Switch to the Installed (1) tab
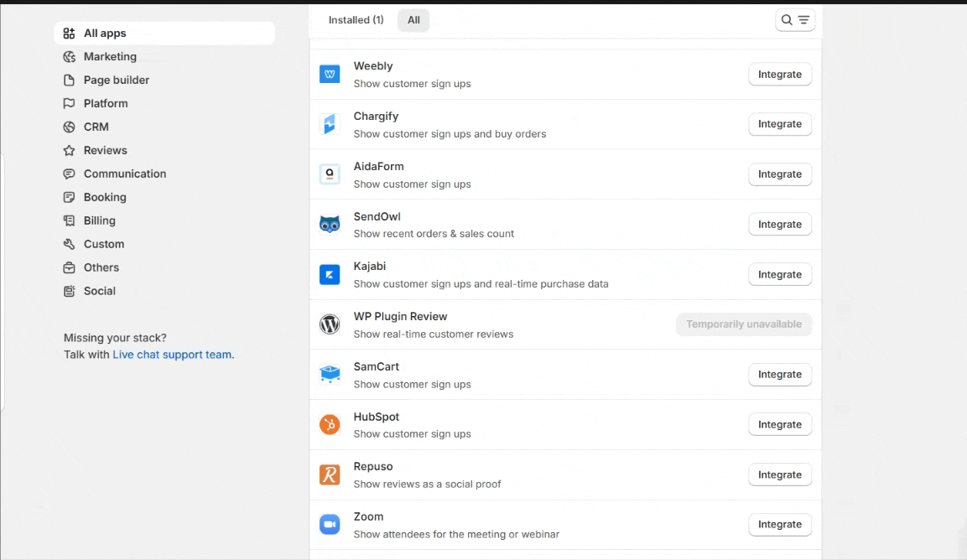 click(356, 20)
